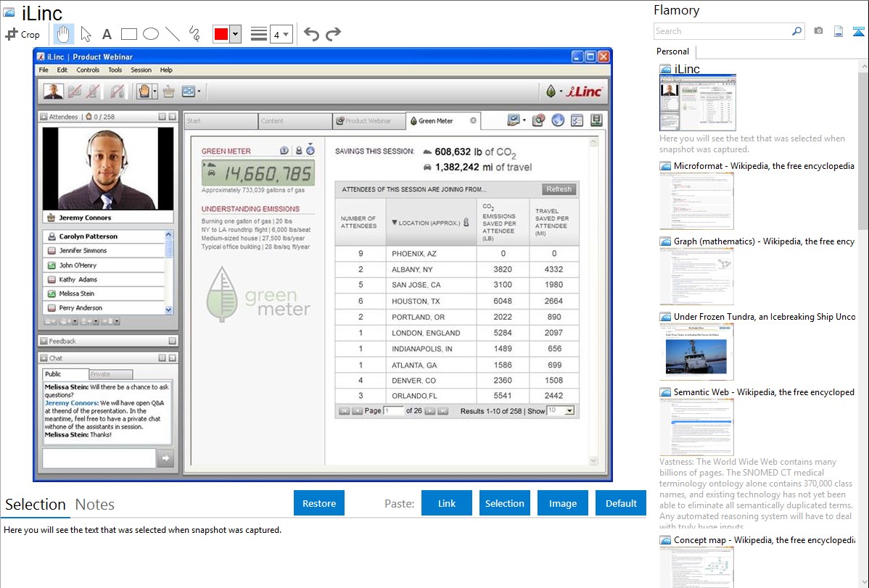Click the camera snapshot icon
This screenshot has width=869, height=588.
coord(818,31)
